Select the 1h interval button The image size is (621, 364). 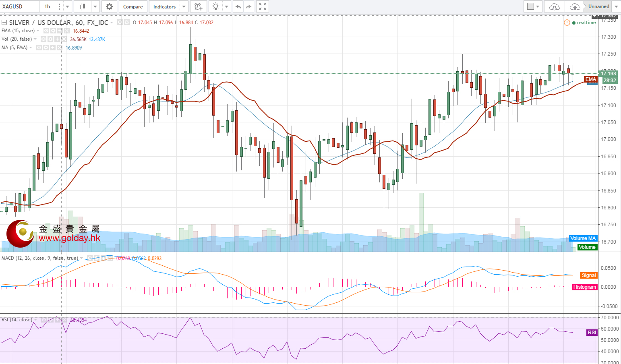[x=48, y=6]
